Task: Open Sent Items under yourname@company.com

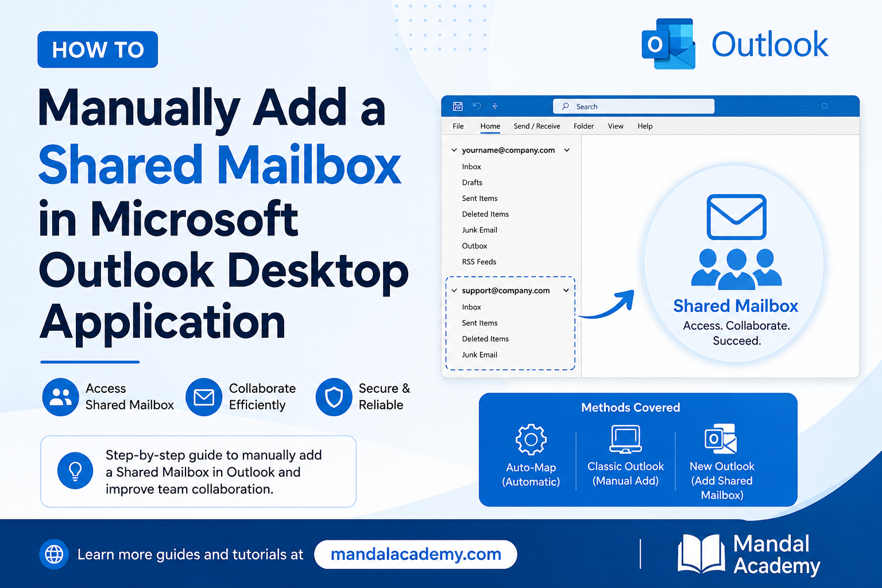Action: [479, 198]
